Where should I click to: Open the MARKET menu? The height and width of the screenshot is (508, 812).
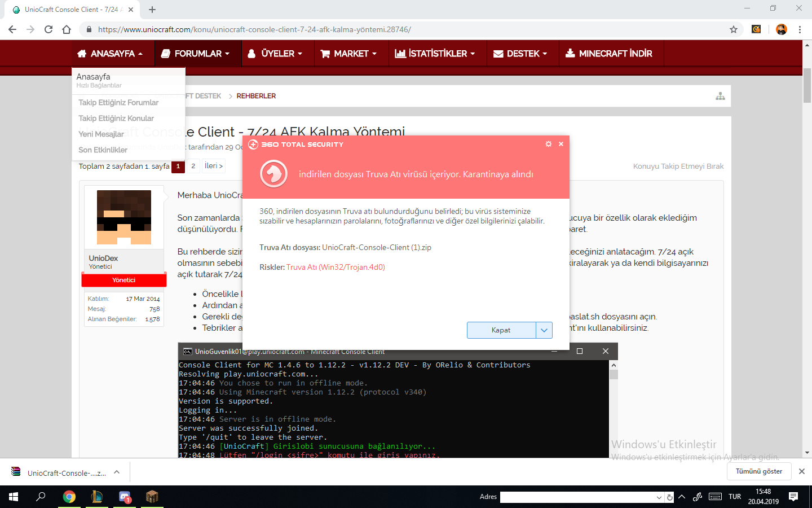(x=348, y=54)
